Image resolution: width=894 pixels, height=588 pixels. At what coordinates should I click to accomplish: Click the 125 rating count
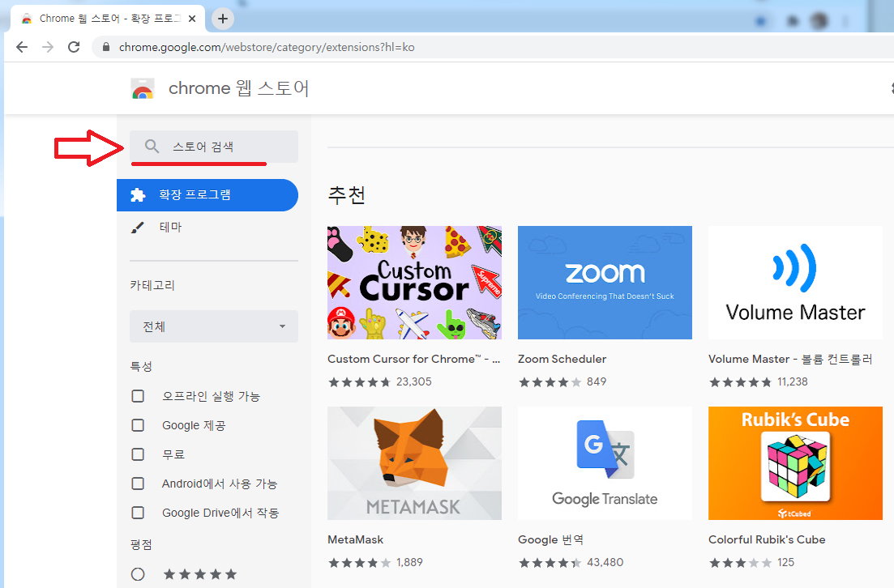click(x=785, y=562)
